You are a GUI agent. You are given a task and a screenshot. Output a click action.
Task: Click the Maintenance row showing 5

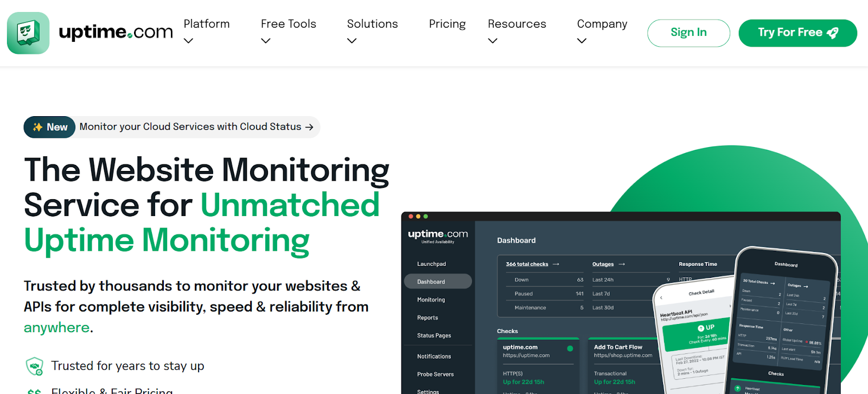pyautogui.click(x=545, y=308)
